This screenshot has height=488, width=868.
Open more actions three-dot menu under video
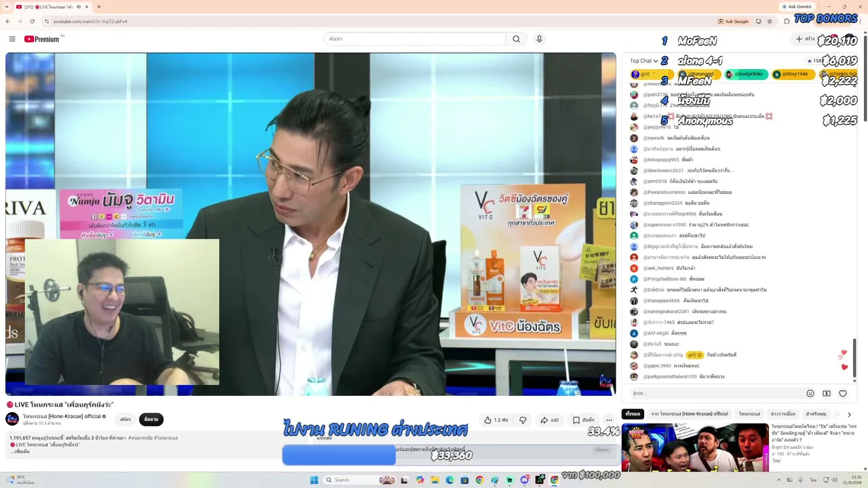[x=609, y=420]
